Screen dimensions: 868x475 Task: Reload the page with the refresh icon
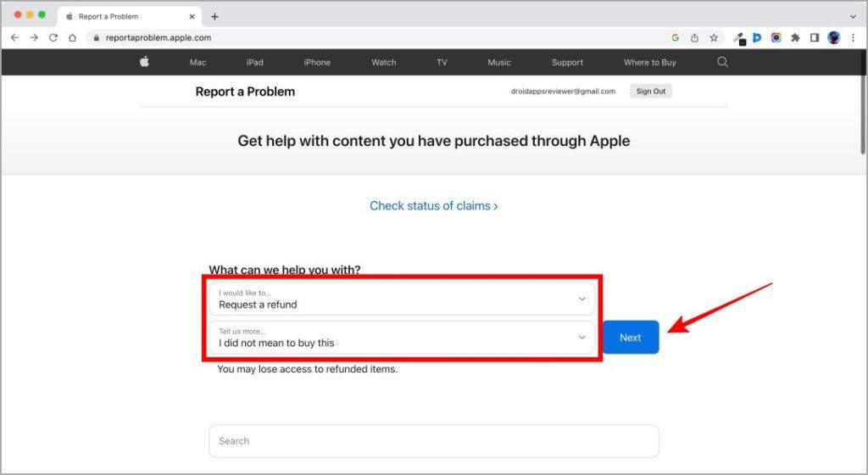coord(53,37)
